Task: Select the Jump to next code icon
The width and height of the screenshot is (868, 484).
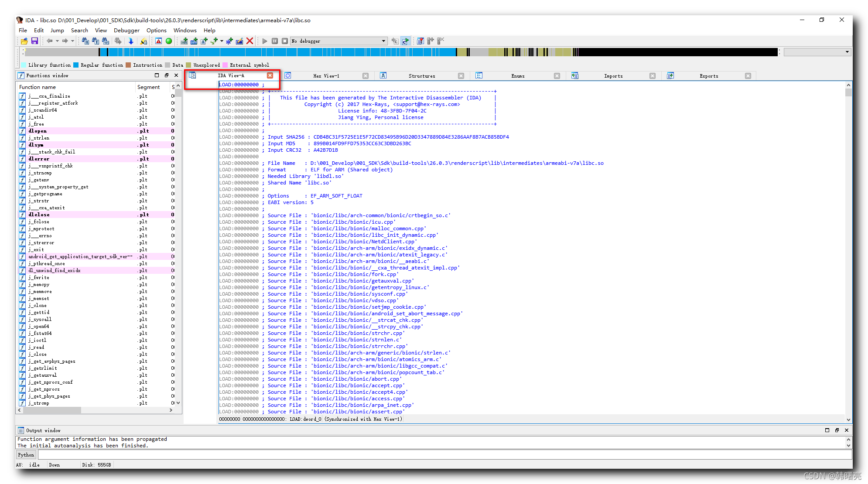Action: click(x=131, y=41)
